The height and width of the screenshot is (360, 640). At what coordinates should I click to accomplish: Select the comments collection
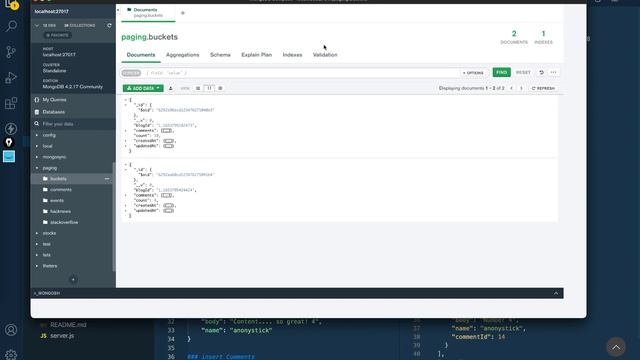(x=61, y=190)
